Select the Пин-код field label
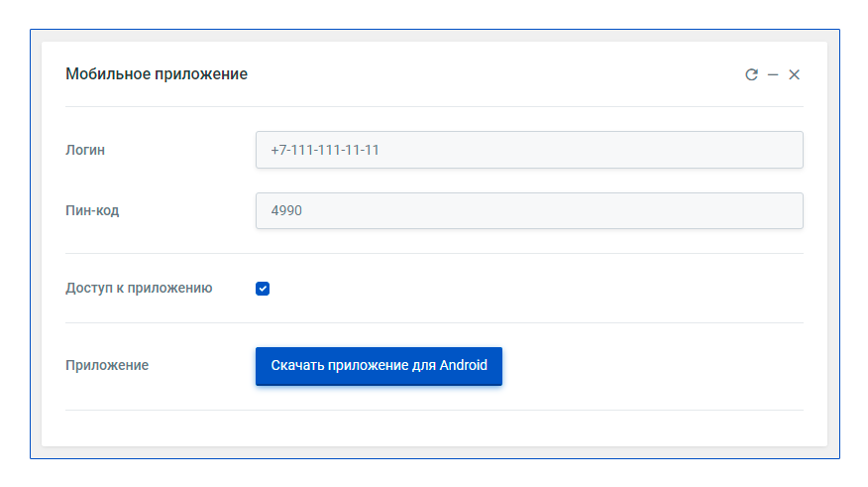The image size is (868, 487). click(92, 210)
